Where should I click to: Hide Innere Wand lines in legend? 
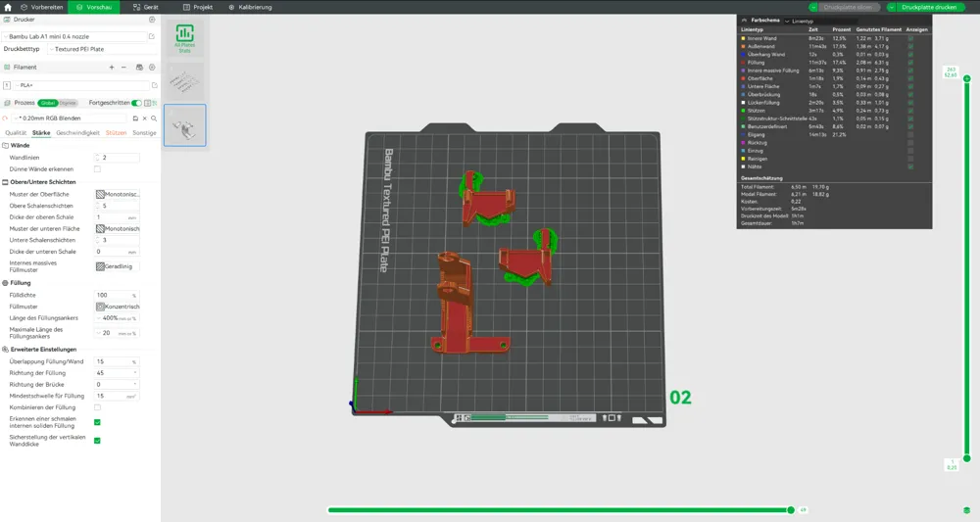tap(910, 38)
